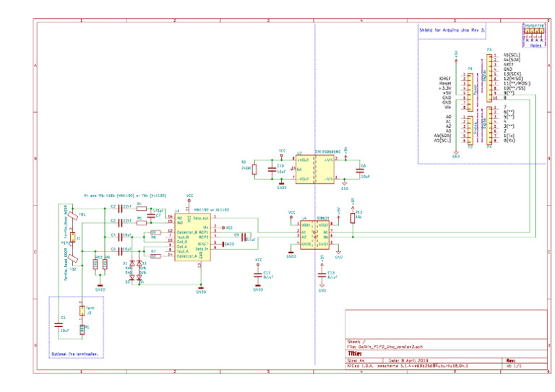
Task: Select zener diode D1 symbol
Action: [x=132, y=263]
